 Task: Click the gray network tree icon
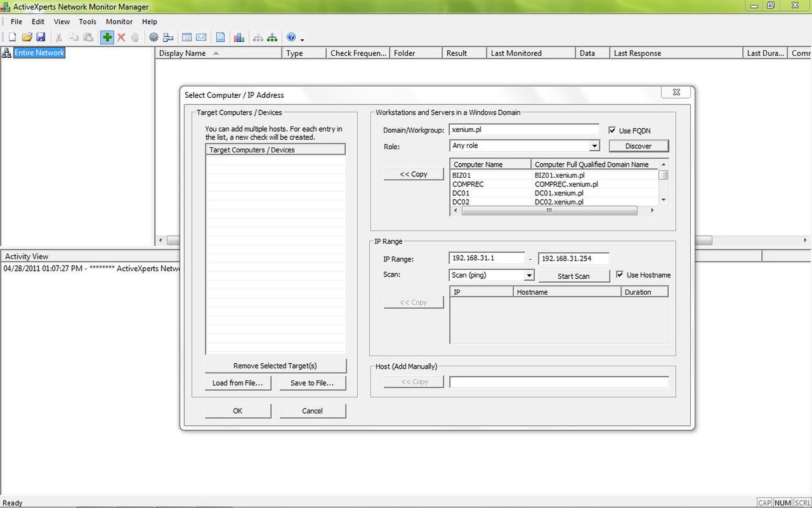(258, 37)
